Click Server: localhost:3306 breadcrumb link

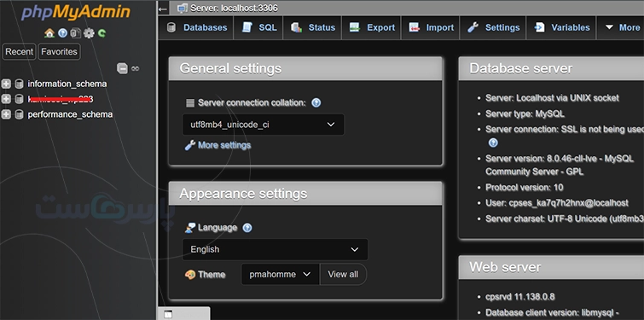coord(234,8)
